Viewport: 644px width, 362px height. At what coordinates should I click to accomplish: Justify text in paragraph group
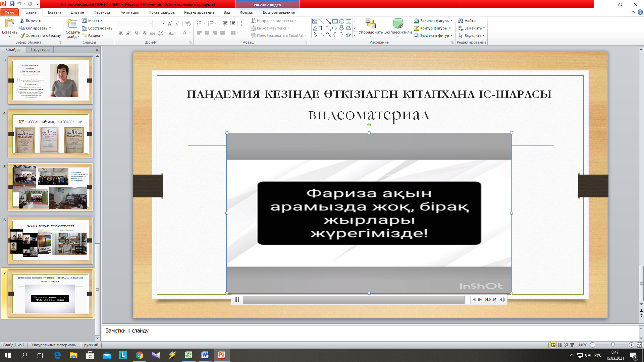pos(223,33)
